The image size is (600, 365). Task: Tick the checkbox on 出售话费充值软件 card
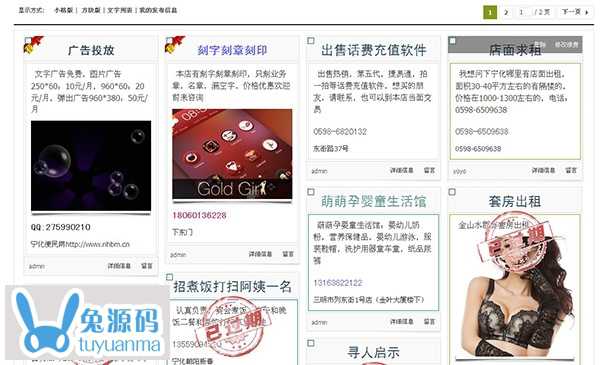coord(311,41)
